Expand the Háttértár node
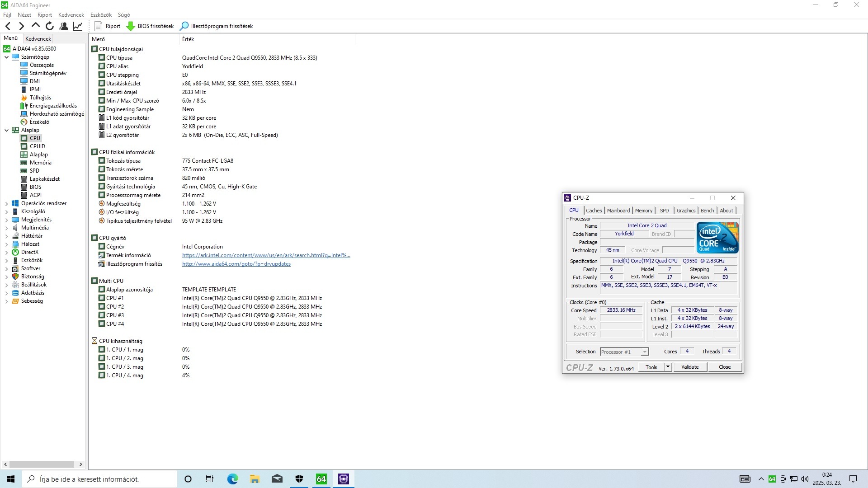The height and width of the screenshot is (488, 868). (x=6, y=236)
